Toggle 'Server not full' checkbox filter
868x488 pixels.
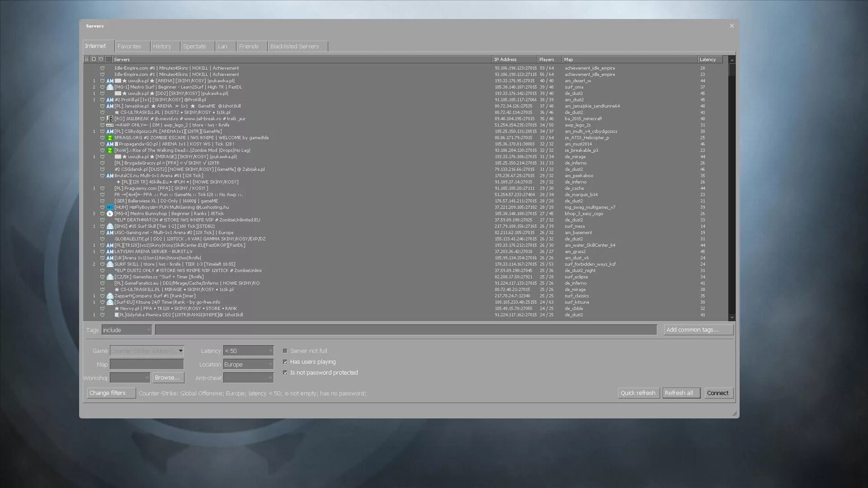285,350
